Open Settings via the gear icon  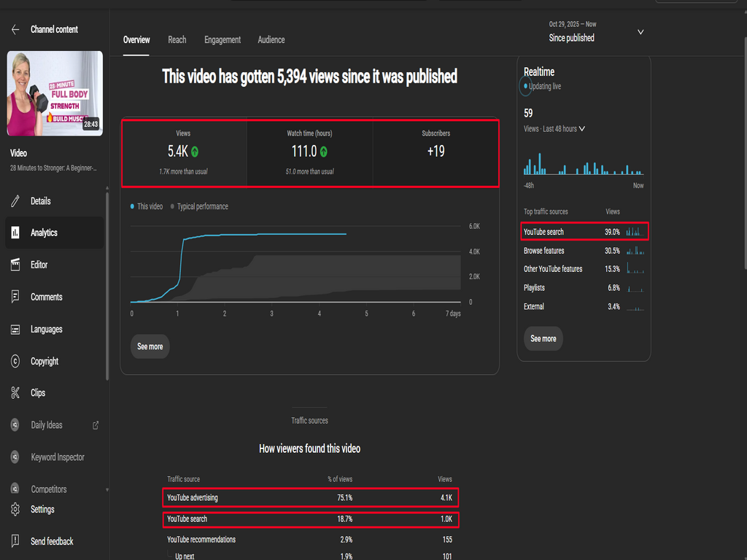[15, 509]
